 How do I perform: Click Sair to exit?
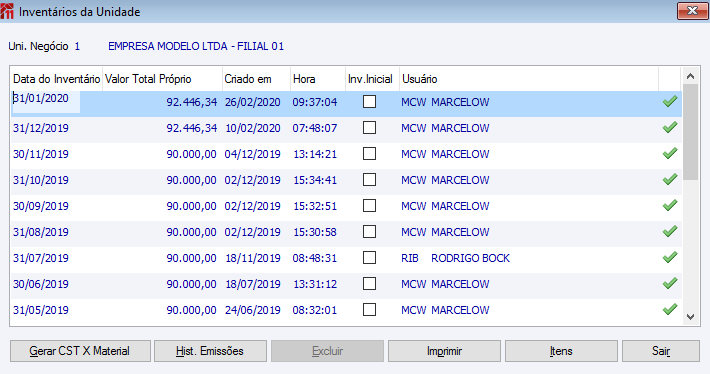661,351
